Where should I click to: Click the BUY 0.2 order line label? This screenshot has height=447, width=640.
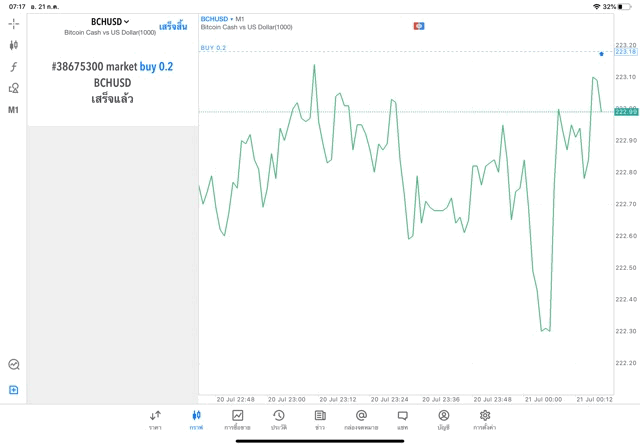[x=213, y=48]
